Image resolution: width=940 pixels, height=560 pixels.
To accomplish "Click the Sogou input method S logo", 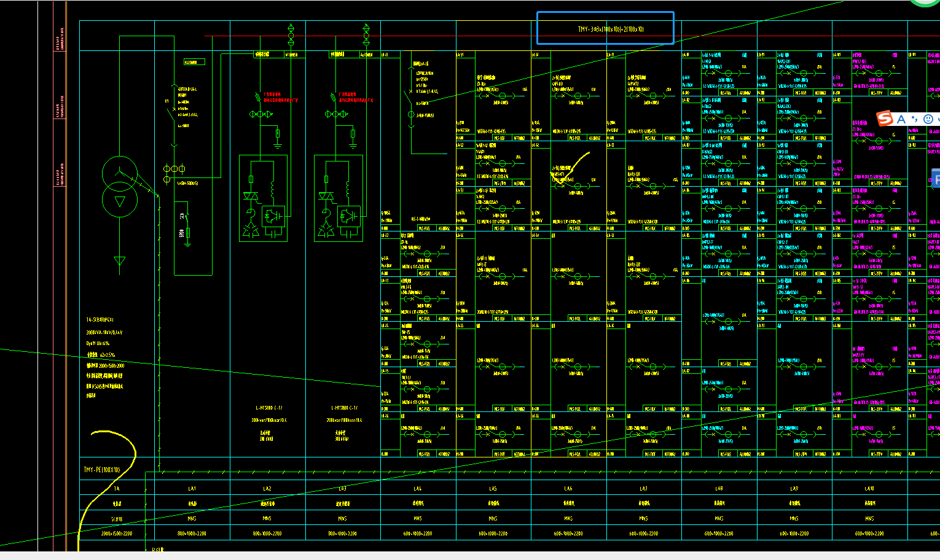I will [x=885, y=119].
